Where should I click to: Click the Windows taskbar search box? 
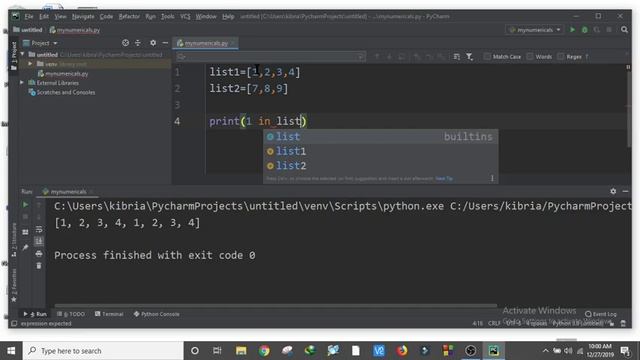point(103,351)
